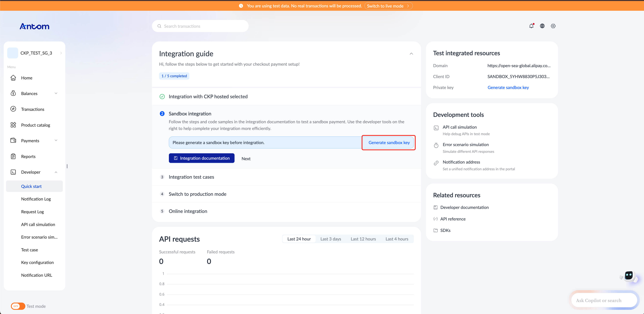Focus the Ask Copilot or search box
Viewport: 644px width, 314px height.
point(604,300)
